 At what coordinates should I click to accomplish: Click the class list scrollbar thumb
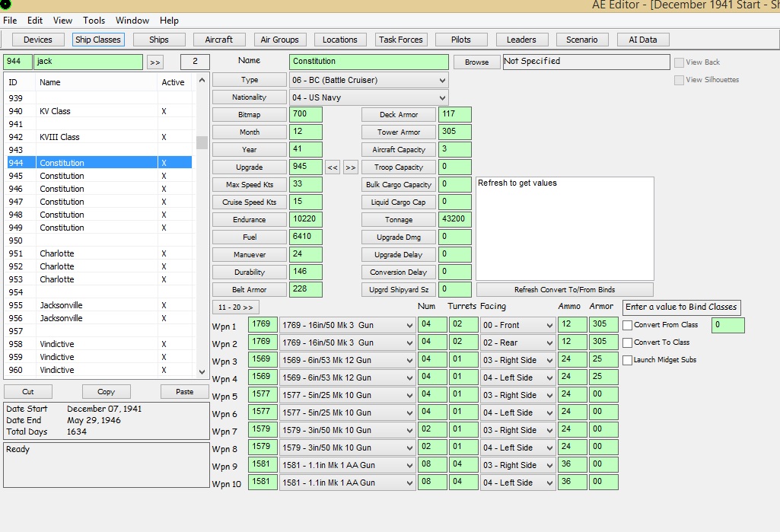point(202,143)
